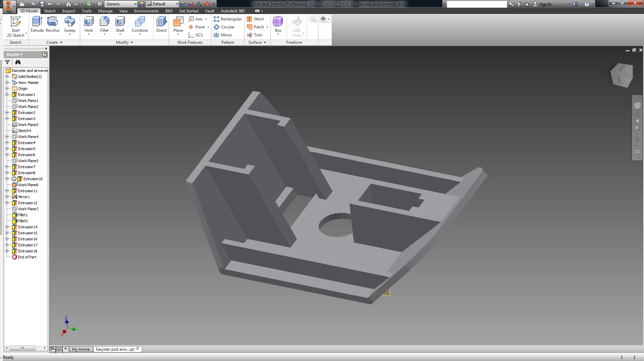
Task: Switch to the Inspect ribbon tab
Action: pos(68,11)
